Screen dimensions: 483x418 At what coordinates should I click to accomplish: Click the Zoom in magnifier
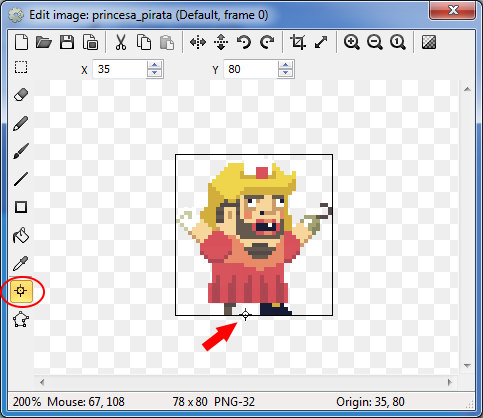point(352,42)
